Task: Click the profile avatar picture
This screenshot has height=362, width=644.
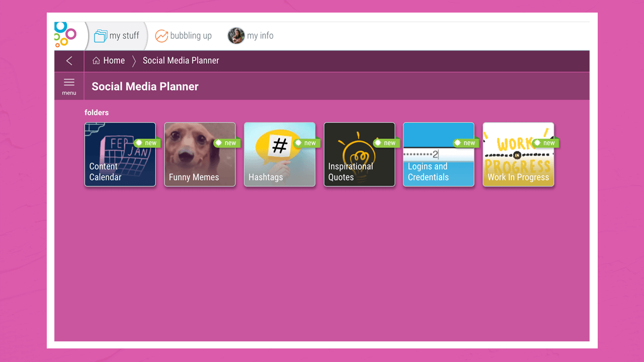Action: [236, 36]
